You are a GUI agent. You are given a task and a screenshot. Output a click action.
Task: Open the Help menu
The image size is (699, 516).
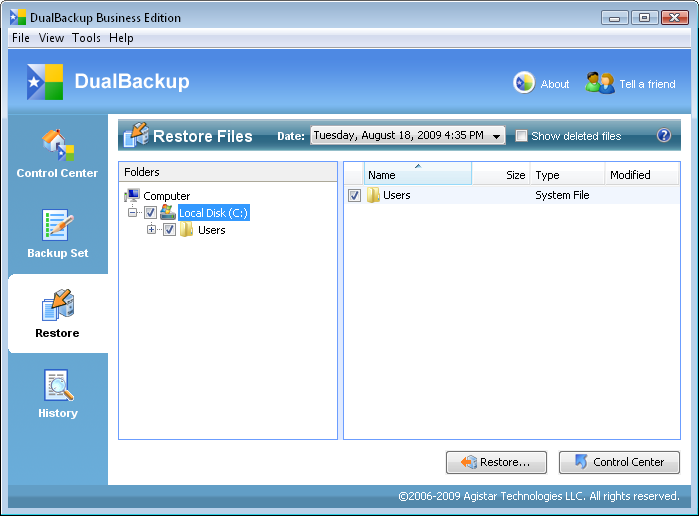coord(121,38)
